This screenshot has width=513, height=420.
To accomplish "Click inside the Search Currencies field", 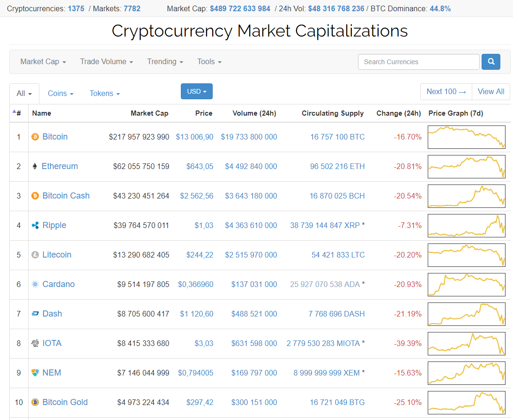I will (418, 61).
